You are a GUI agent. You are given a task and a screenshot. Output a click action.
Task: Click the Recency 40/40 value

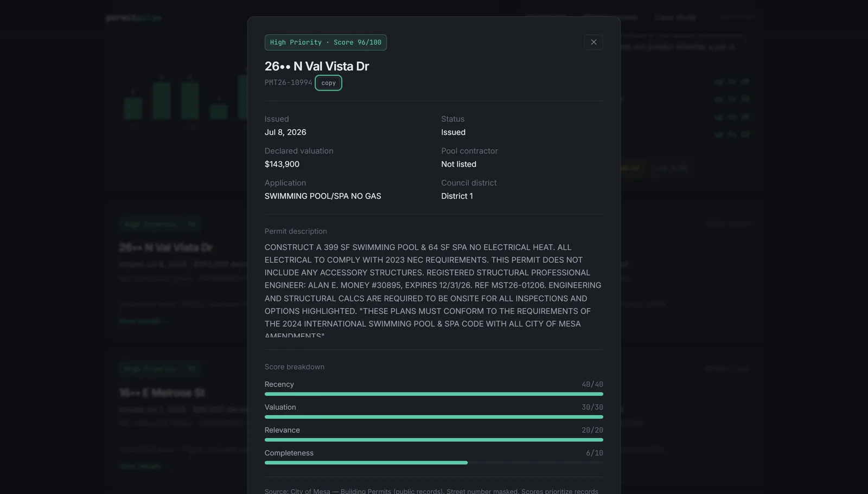(592, 384)
